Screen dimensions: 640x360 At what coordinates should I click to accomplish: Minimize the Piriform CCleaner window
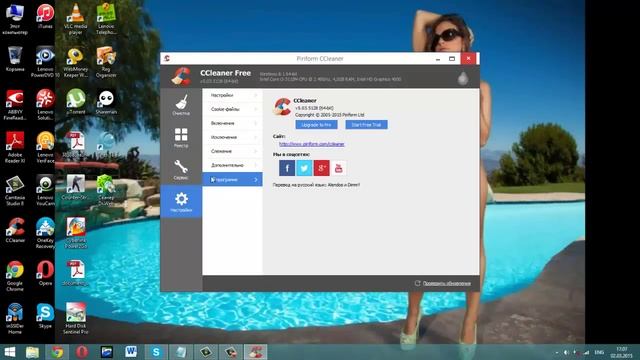438,59
